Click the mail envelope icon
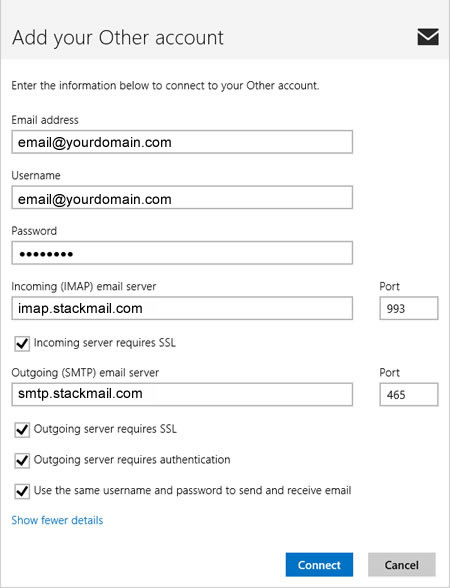The width and height of the screenshot is (450, 588). (428, 37)
